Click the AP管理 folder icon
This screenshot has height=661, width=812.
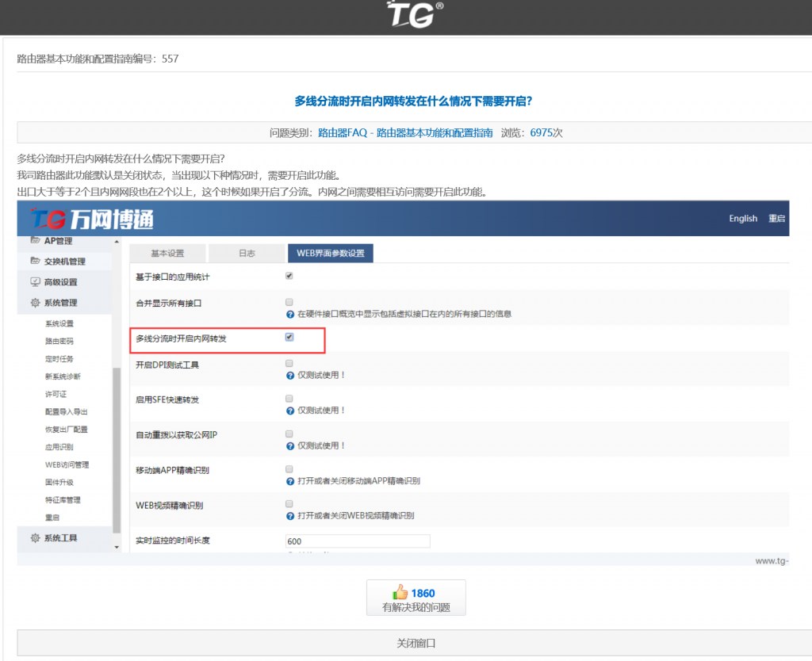coord(35,240)
